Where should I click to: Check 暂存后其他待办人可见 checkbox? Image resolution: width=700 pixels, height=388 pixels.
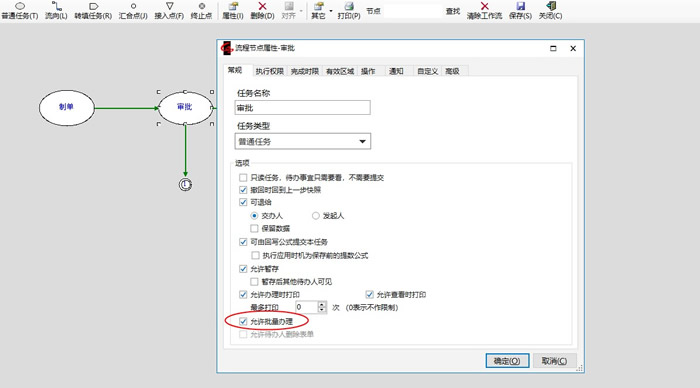[254, 282]
